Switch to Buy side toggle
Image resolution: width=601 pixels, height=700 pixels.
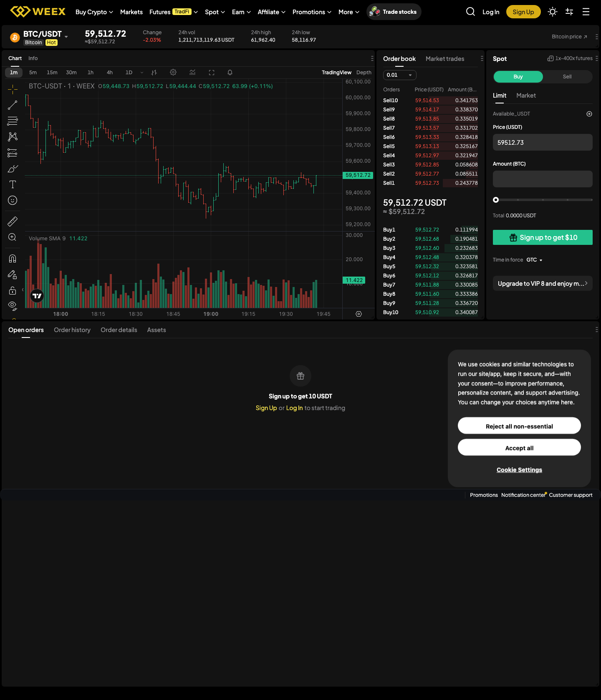click(518, 77)
